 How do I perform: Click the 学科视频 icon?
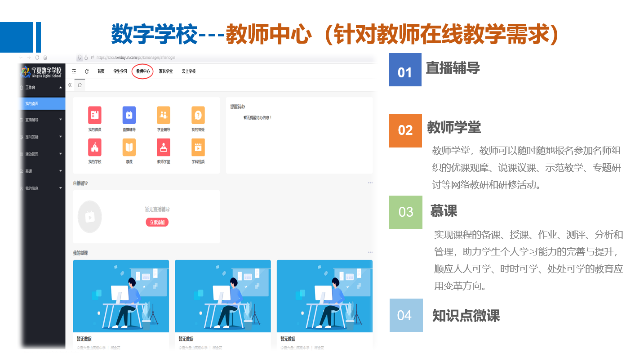click(x=198, y=147)
